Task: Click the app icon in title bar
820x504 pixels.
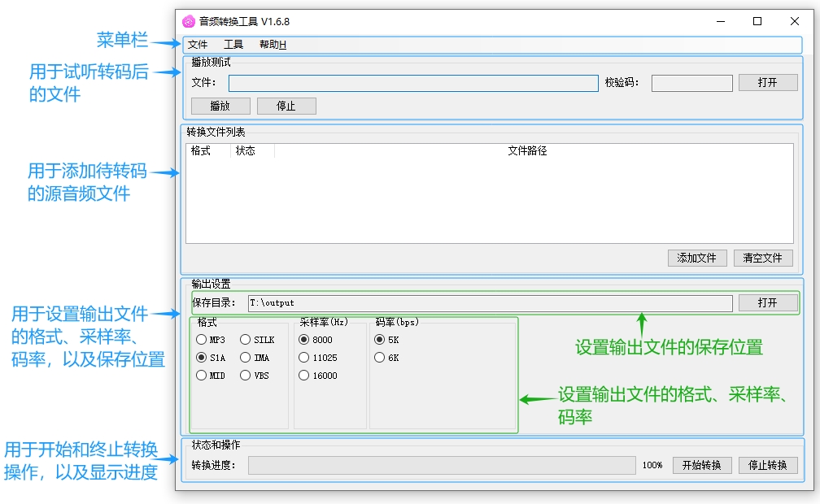Action: [x=188, y=21]
